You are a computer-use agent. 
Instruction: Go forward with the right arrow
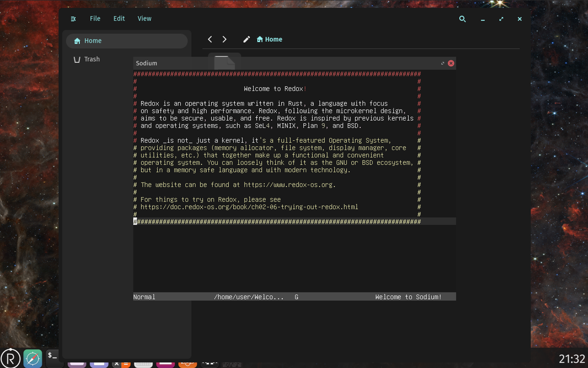[x=224, y=39]
